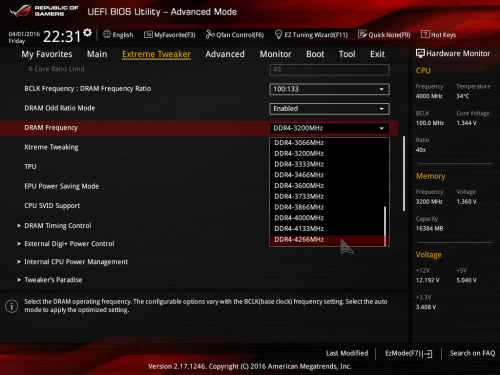Click the info icon beside help text
This screenshot has width=500, height=375.
tap(12, 306)
